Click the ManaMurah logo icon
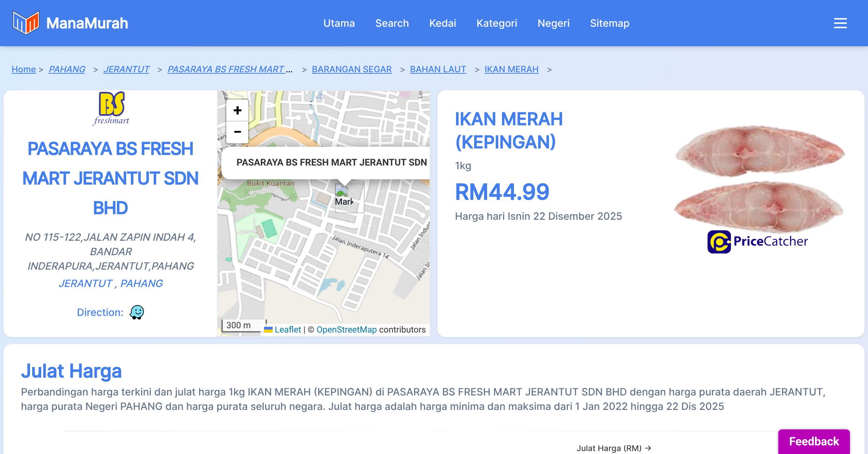 tap(26, 23)
